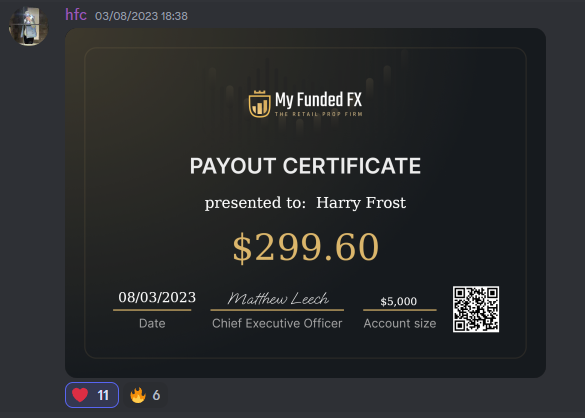Open the payout certificate image
This screenshot has width=585, height=418.
[x=306, y=203]
